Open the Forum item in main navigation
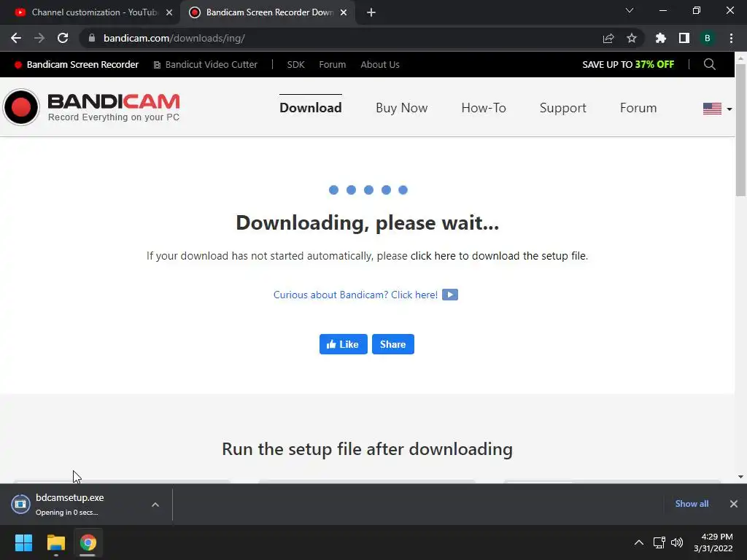This screenshot has width=747, height=560. click(638, 108)
